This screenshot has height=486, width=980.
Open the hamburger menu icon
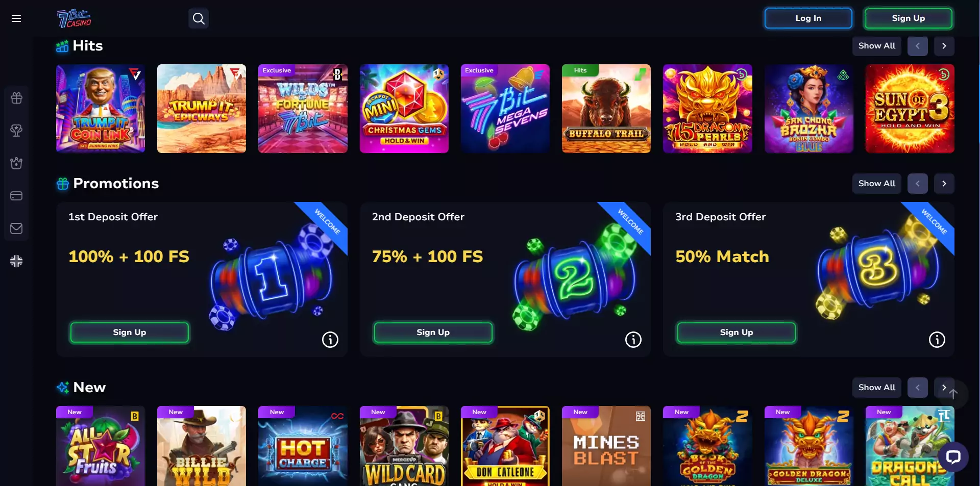tap(16, 18)
